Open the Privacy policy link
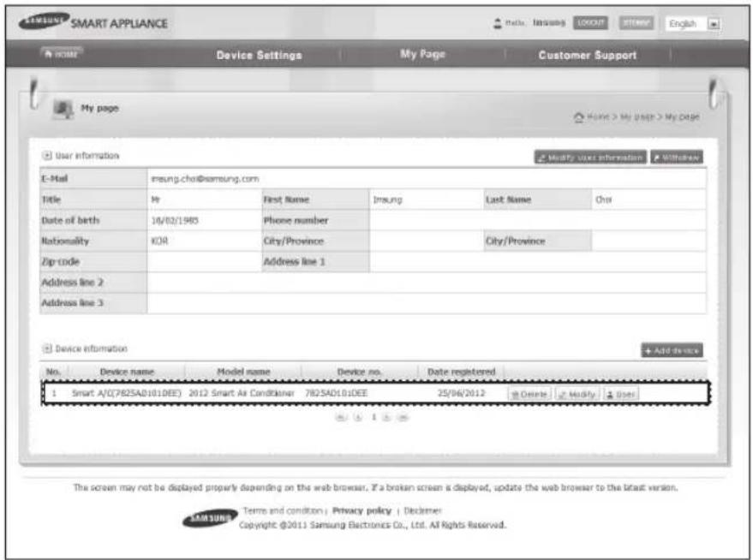This screenshot has height=560, width=753. point(362,510)
